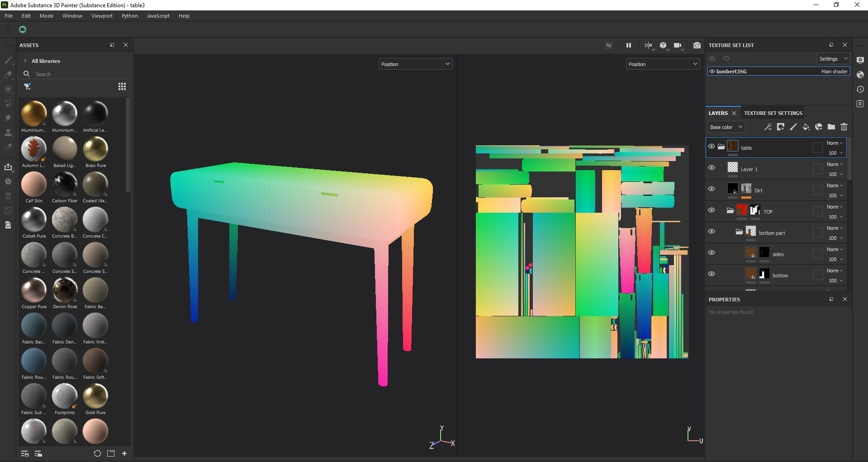868x462 pixels.
Task: Hide the bottom layer
Action: point(711,274)
